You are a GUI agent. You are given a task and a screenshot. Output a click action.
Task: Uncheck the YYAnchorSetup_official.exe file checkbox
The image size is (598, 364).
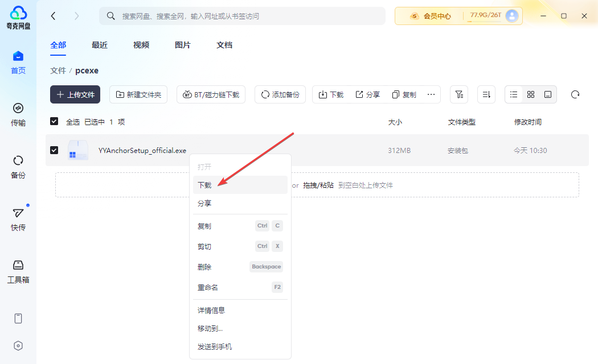54,150
